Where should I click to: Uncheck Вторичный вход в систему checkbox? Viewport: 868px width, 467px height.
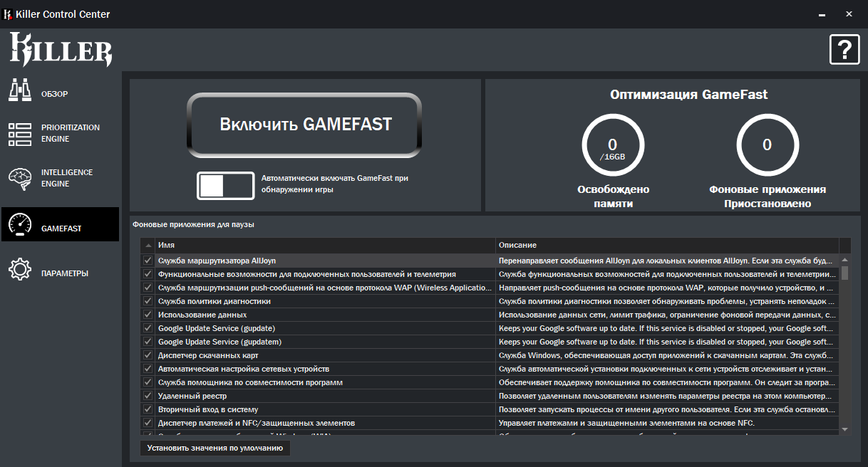point(148,409)
